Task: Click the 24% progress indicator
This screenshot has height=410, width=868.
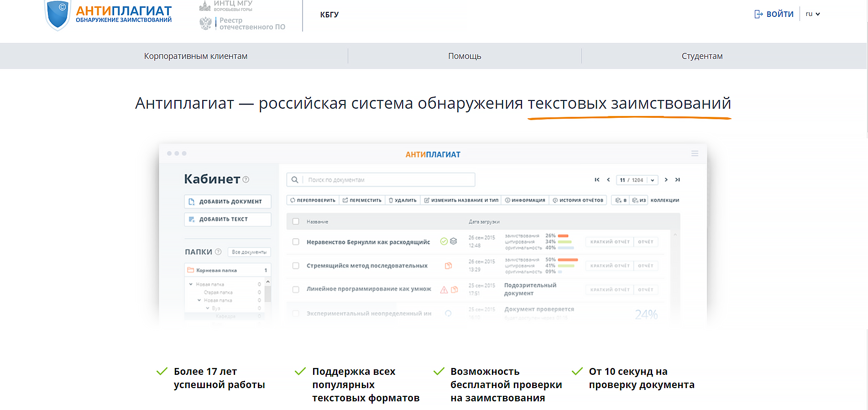Action: [x=646, y=314]
